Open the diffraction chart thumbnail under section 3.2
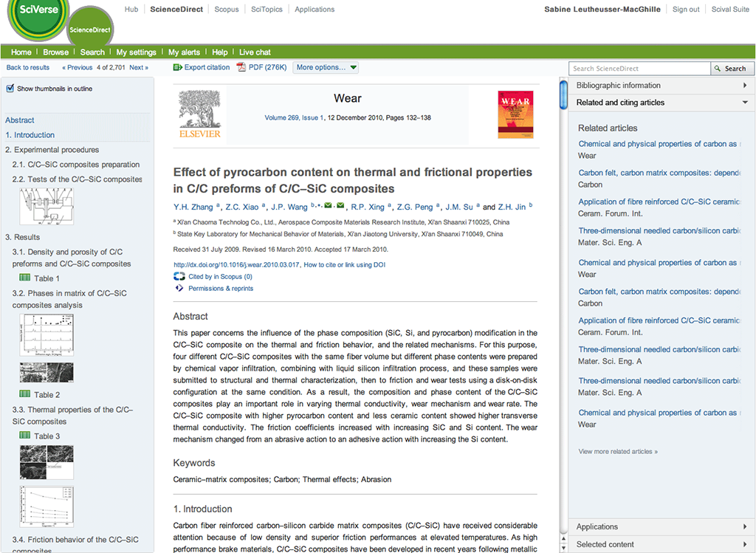Viewport: 756px width, 553px height. point(47,335)
